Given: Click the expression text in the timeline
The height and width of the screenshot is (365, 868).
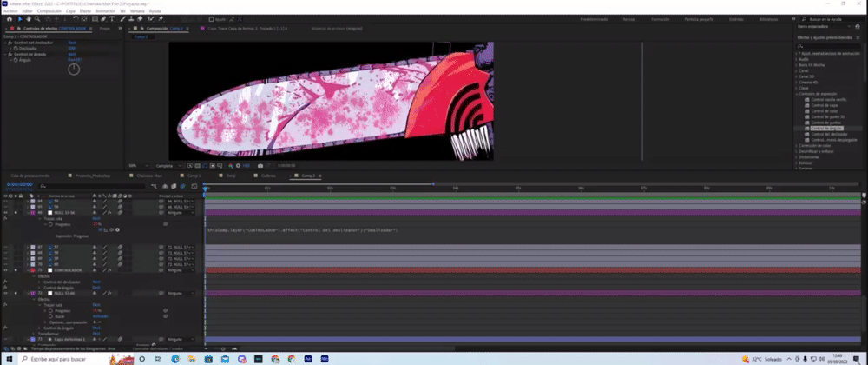Looking at the screenshot, I should point(302,229).
